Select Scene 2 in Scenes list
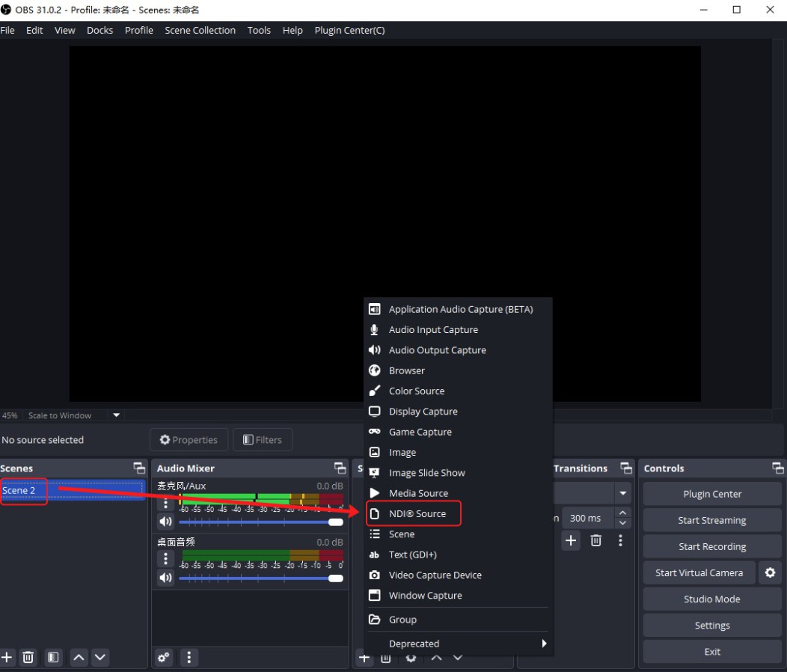 tap(73, 490)
